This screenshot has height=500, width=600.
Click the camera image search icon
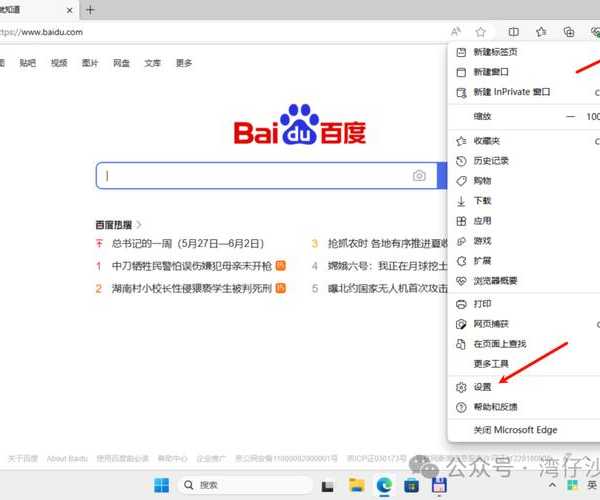419,176
